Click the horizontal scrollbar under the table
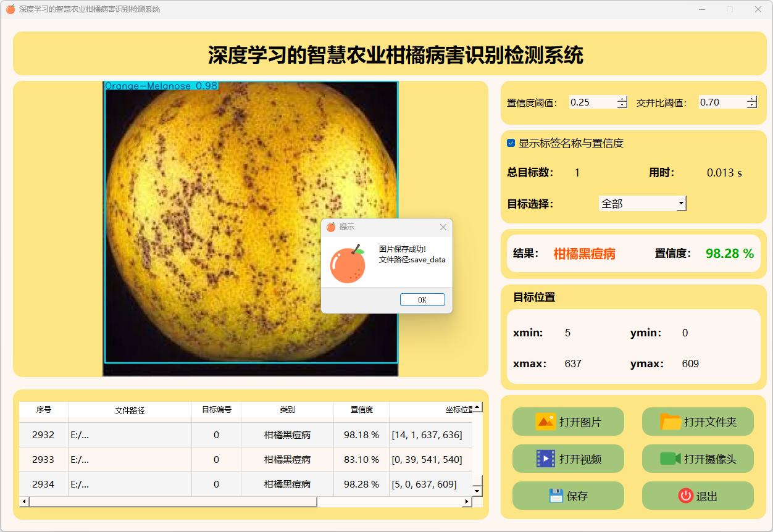 tap(173, 502)
